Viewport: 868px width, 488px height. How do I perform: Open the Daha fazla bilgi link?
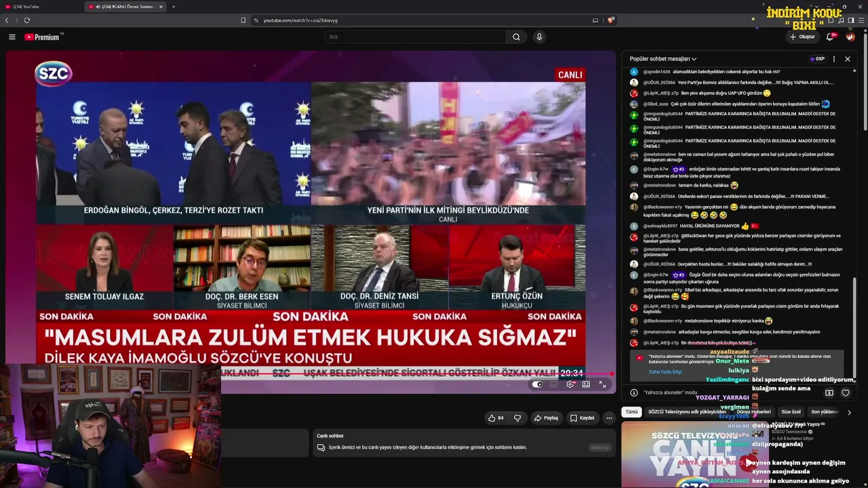pyautogui.click(x=664, y=371)
